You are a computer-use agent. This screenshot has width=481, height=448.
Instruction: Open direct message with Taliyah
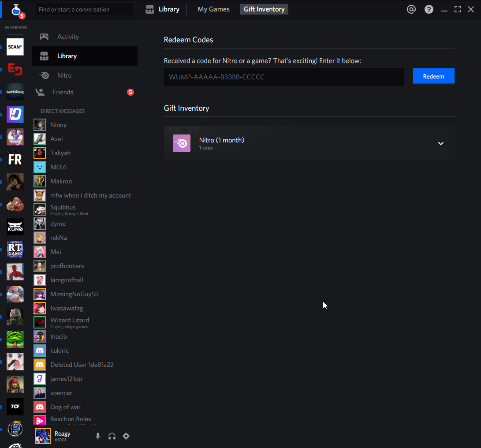85,153
